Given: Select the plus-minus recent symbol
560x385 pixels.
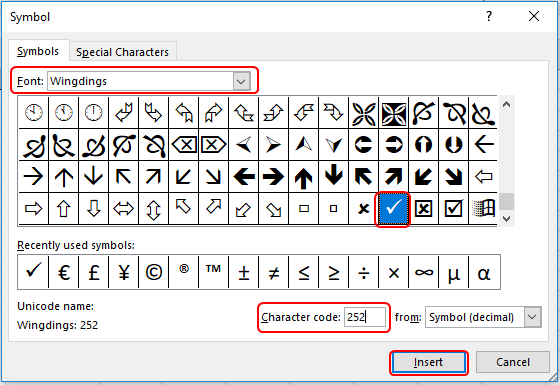Looking at the screenshot, I should point(244,272).
